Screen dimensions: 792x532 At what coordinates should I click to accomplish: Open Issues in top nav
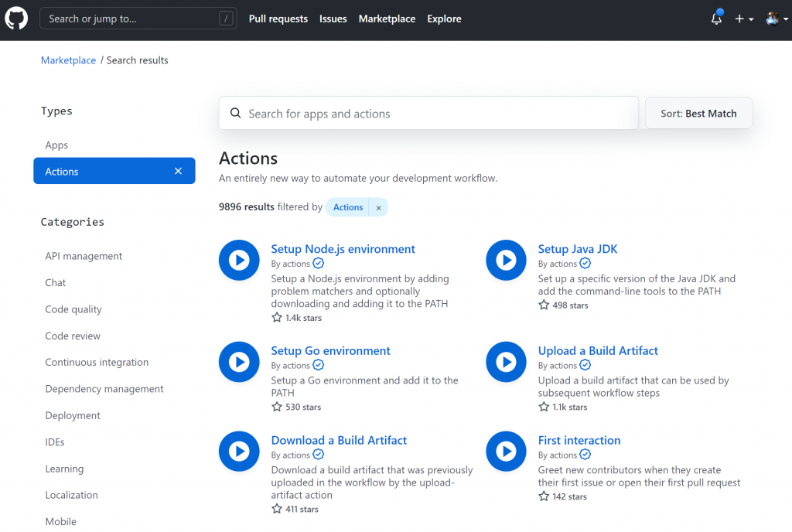tap(333, 19)
